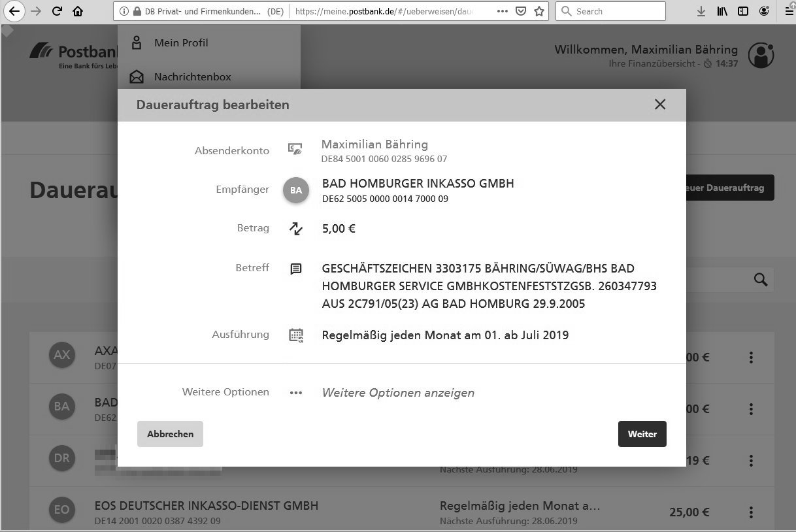
Task: Toggle the browser sidebar
Action: point(743,11)
